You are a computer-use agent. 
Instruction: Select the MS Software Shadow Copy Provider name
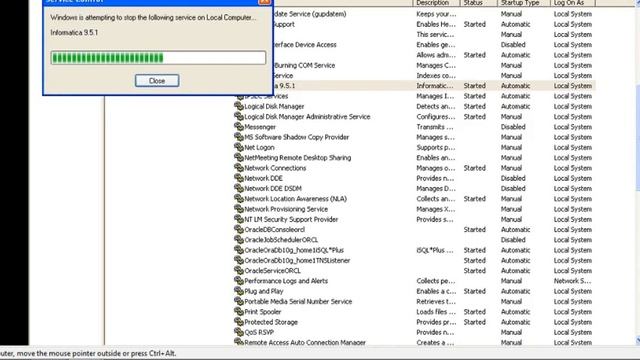tap(296, 137)
